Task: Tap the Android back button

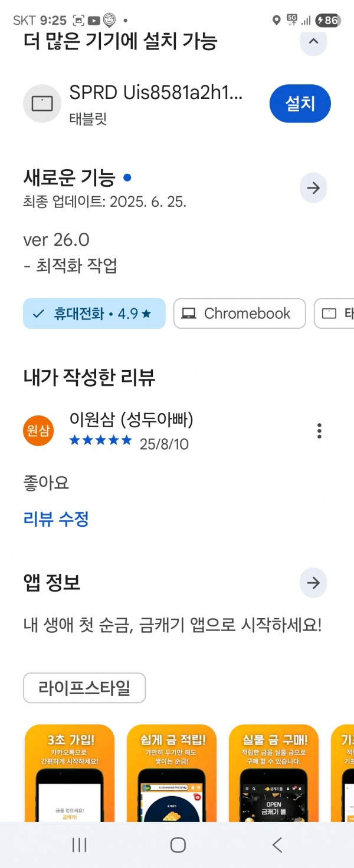Action: (x=277, y=845)
